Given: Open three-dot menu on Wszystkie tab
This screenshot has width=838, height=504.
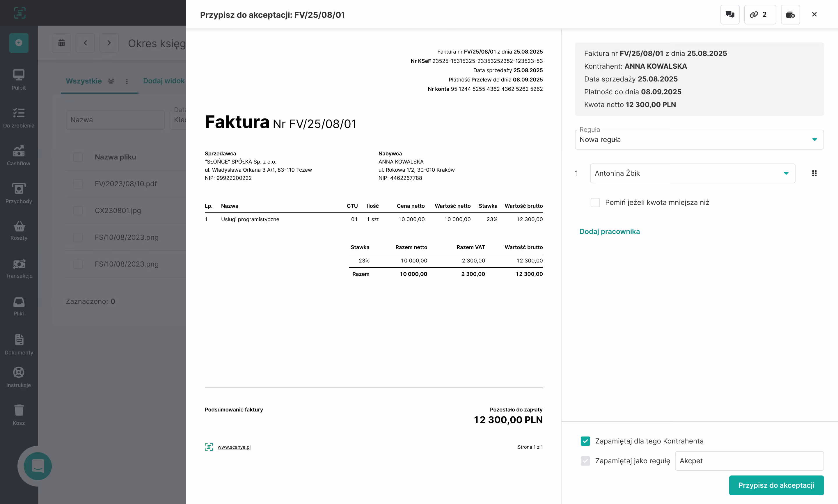Looking at the screenshot, I should coord(127,81).
